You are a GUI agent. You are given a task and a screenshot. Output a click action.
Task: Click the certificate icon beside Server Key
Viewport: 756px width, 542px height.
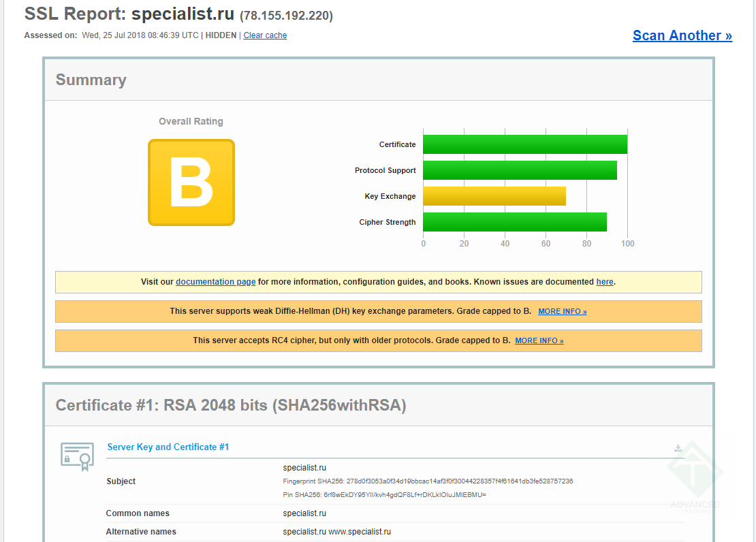pos(77,456)
